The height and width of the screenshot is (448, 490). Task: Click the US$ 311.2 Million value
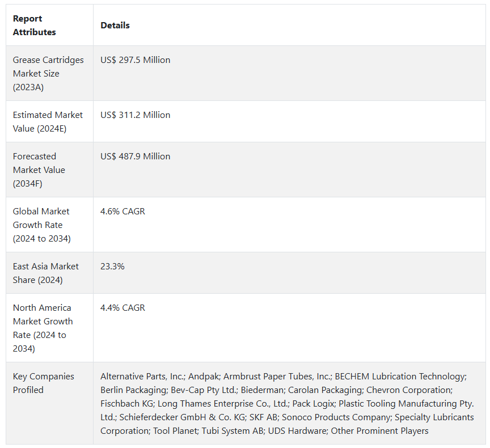click(x=135, y=115)
